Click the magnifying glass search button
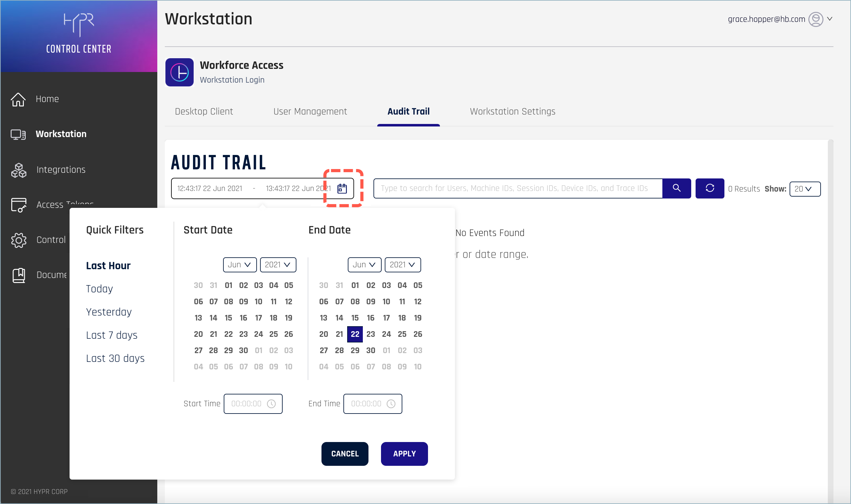This screenshot has width=851, height=504. 676,188
